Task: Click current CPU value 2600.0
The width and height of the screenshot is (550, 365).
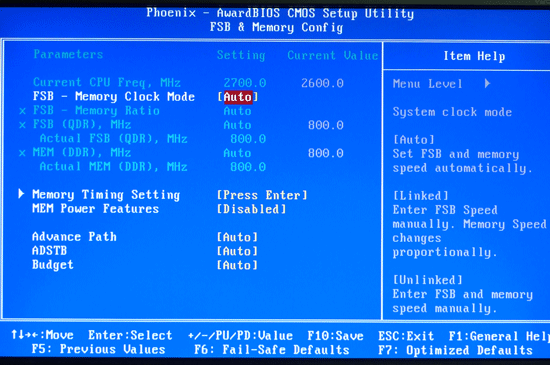Action: (x=322, y=83)
